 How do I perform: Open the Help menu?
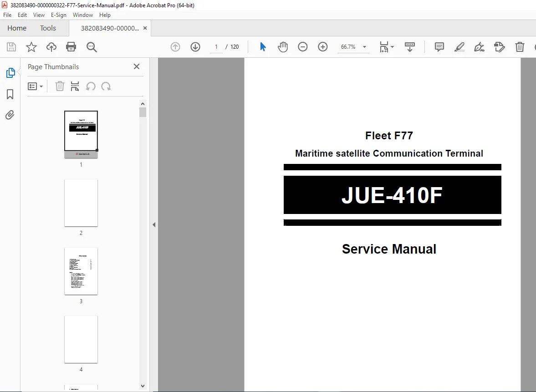pyautogui.click(x=105, y=15)
